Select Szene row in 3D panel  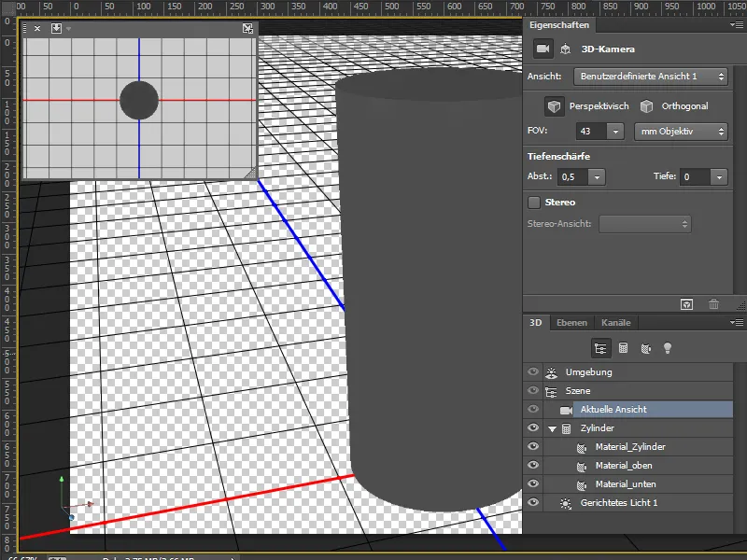pos(627,390)
